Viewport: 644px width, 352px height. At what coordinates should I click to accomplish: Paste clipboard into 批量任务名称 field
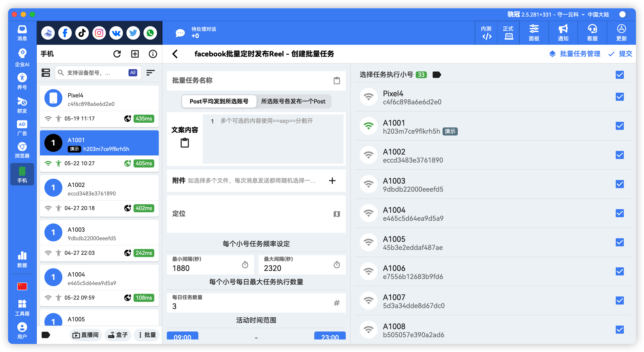(337, 81)
